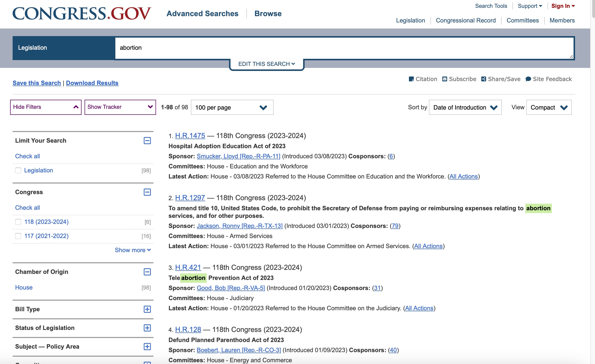Viewport: 595px width, 364px height.
Task: Open the 100 per page dropdown
Action: [232, 108]
